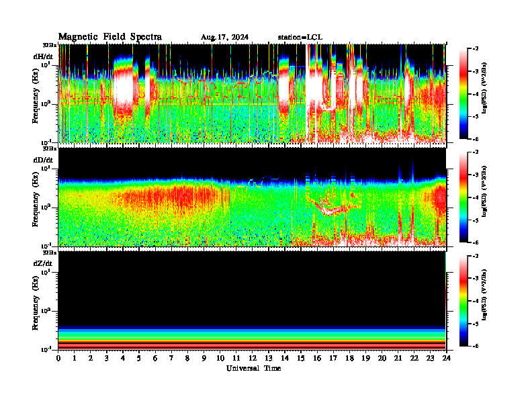This screenshot has width=532, height=411.
Task: Click hour 20 on Universal Time axis
Action: 382,359
